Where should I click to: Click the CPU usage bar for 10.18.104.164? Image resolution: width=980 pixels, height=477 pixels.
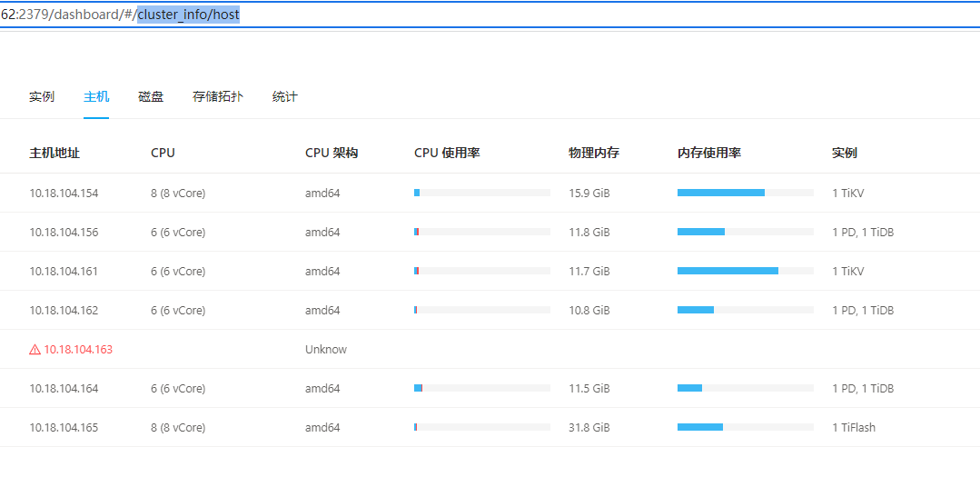pos(482,388)
